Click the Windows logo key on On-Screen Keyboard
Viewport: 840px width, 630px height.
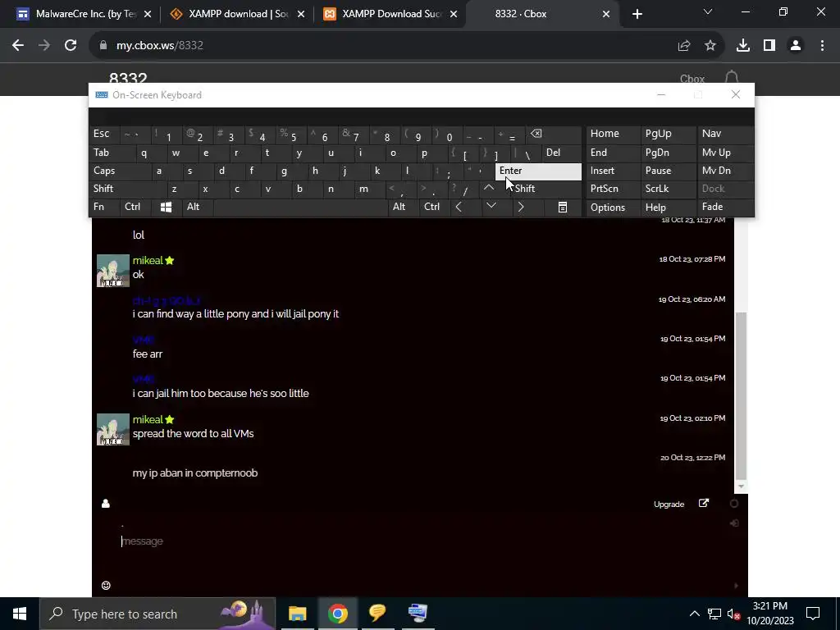[x=166, y=208]
